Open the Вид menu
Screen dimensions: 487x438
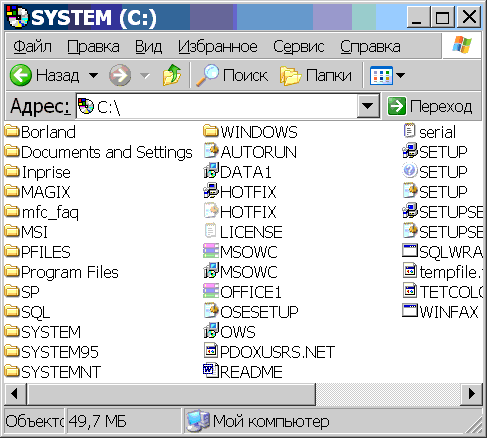click(149, 47)
